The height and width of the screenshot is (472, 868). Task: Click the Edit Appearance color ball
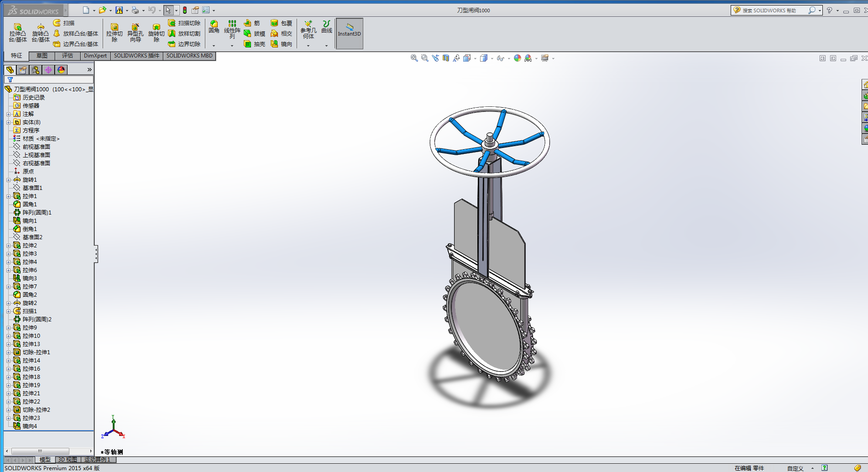point(517,58)
